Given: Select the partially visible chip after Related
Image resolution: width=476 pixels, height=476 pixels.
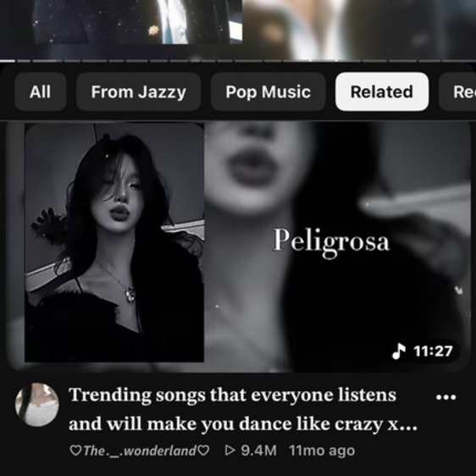Looking at the screenshot, I should tap(457, 91).
